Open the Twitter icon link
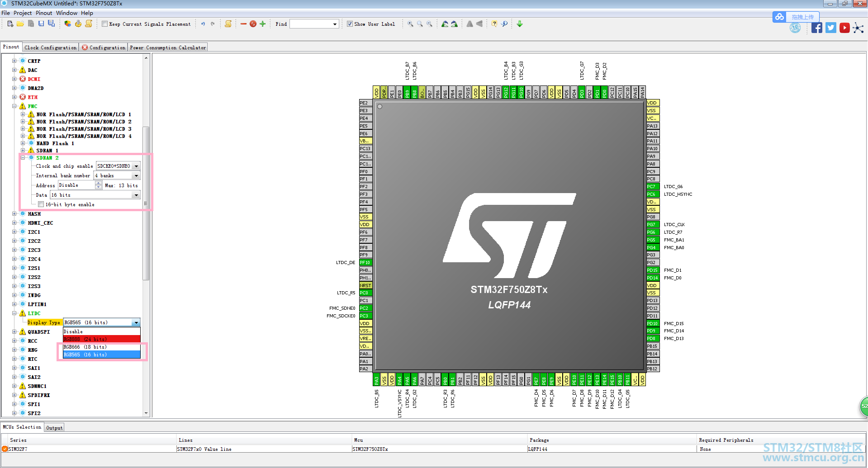 [x=831, y=28]
